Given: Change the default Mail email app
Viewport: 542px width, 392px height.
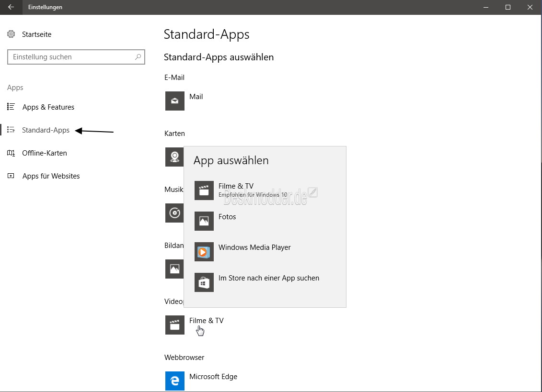Looking at the screenshot, I should click(x=196, y=97).
